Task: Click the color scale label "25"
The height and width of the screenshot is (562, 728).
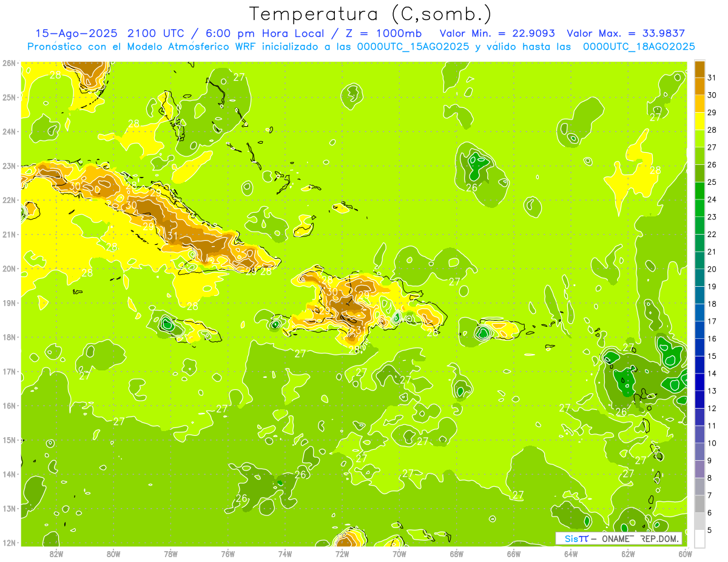Action: point(712,182)
